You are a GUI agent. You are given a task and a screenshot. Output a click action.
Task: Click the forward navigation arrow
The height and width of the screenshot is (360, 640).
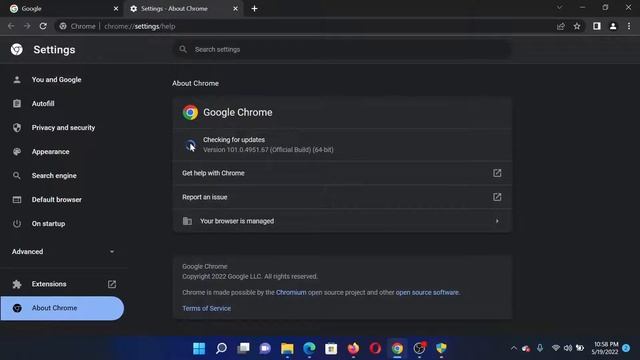27,26
